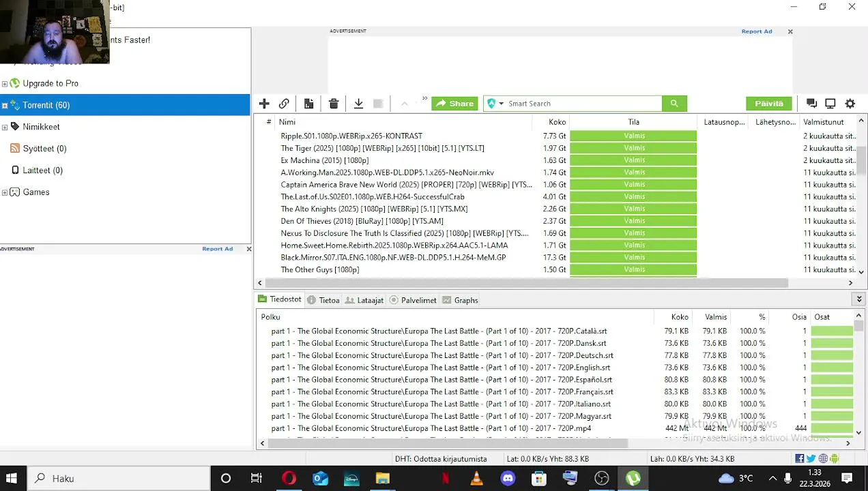Click the DHT status text in status bar
This screenshot has height=491, width=868.
441,459
